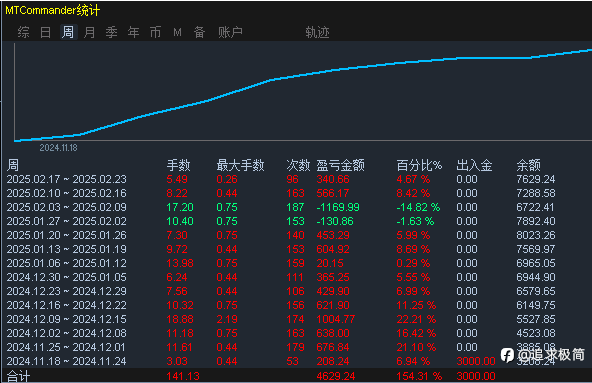The width and height of the screenshot is (592, 383).
Task: Open the 账户 account tab
Action: click(x=230, y=32)
